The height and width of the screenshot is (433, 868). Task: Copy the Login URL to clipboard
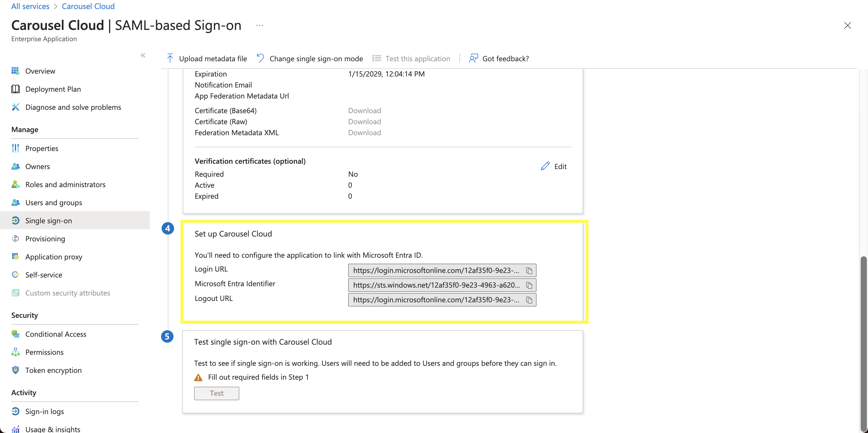(x=529, y=270)
